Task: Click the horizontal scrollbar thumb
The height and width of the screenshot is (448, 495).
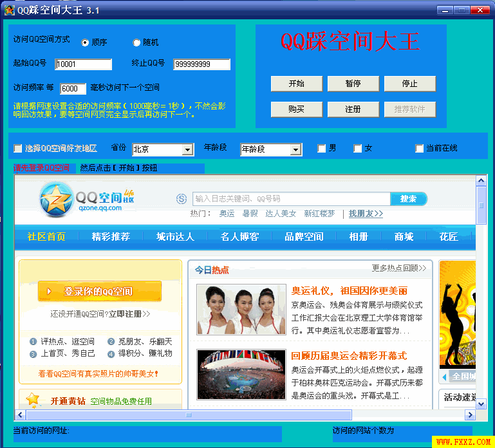Action: (x=189, y=415)
